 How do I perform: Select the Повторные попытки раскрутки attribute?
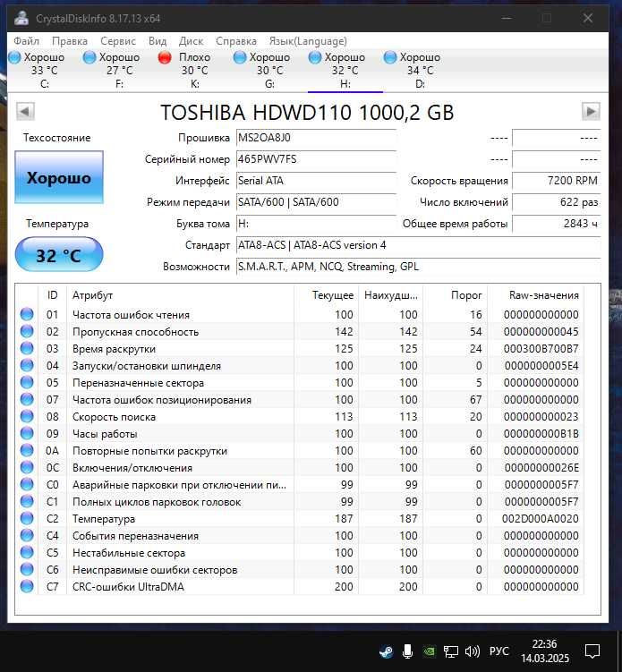tap(149, 451)
